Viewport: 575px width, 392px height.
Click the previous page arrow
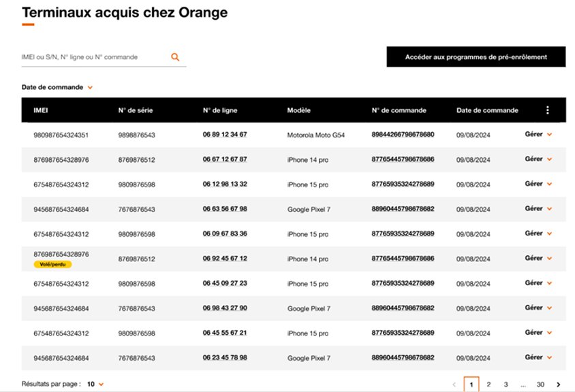454,385
